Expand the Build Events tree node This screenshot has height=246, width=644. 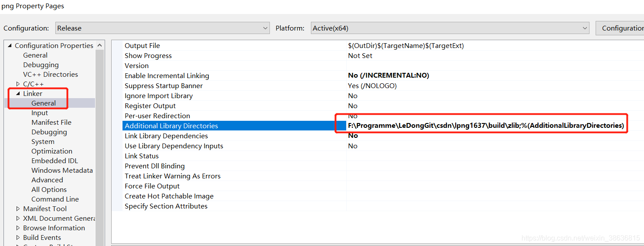(x=18, y=238)
